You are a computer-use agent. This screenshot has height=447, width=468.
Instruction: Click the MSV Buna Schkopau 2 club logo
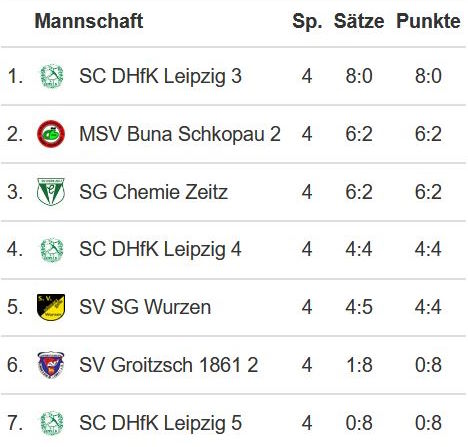click(x=51, y=134)
